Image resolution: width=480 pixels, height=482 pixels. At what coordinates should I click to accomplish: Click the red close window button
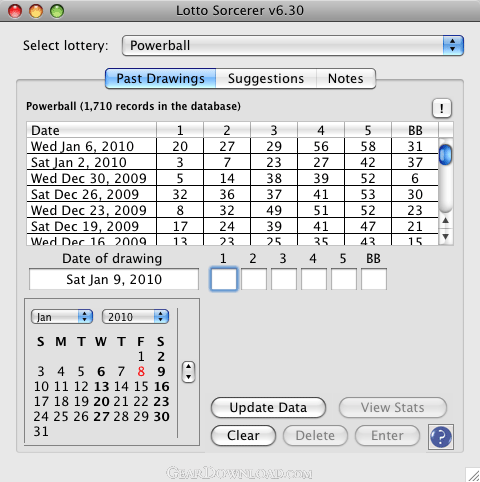click(15, 11)
